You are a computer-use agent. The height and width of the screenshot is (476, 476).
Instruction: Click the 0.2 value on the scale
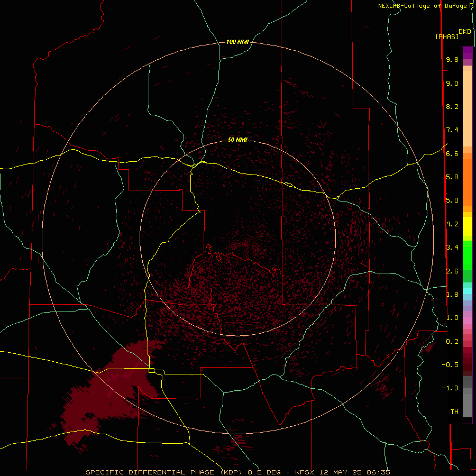point(452,342)
